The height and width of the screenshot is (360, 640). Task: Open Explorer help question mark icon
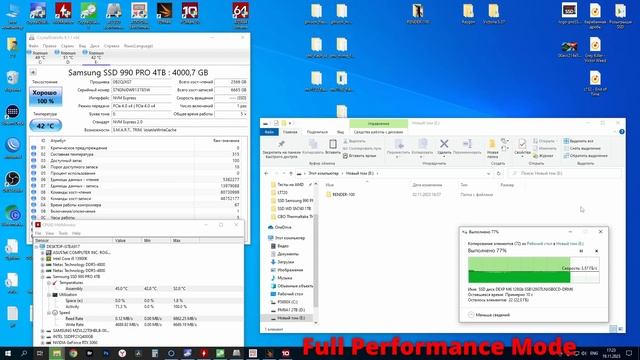coord(621,132)
